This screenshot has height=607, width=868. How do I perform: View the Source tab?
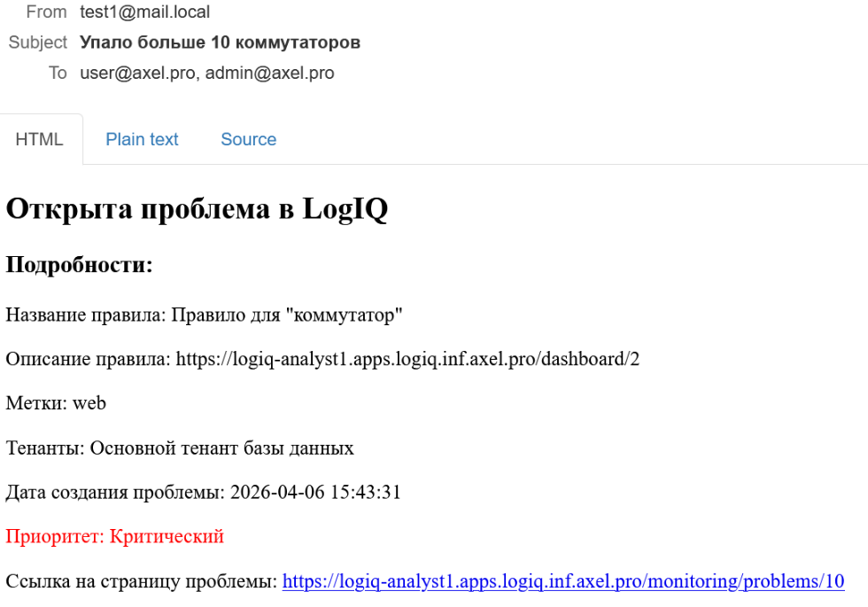click(x=248, y=140)
